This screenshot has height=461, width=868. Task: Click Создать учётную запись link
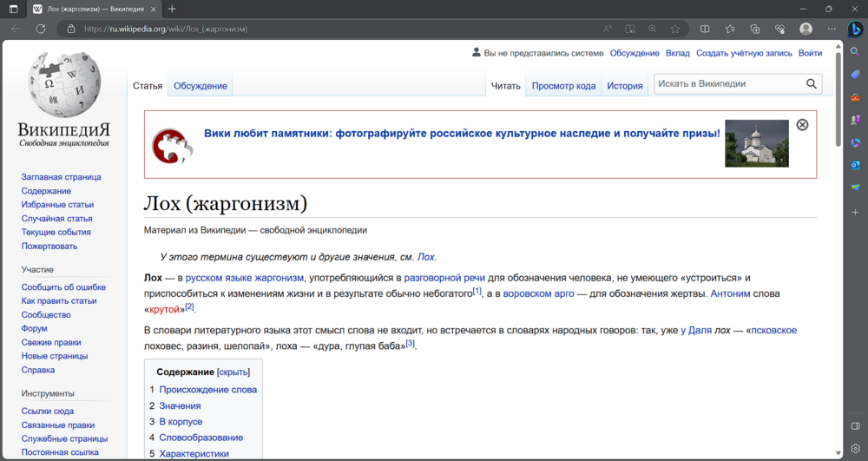tap(744, 53)
